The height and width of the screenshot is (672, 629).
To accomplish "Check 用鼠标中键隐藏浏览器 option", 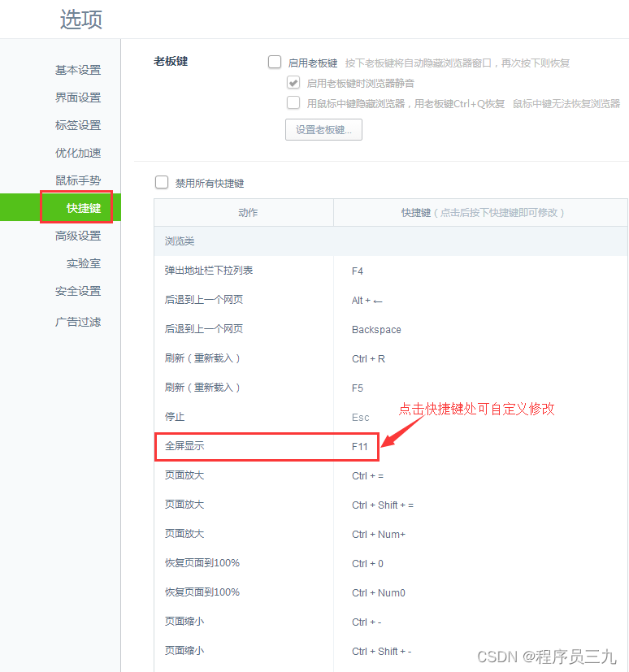I will (293, 103).
